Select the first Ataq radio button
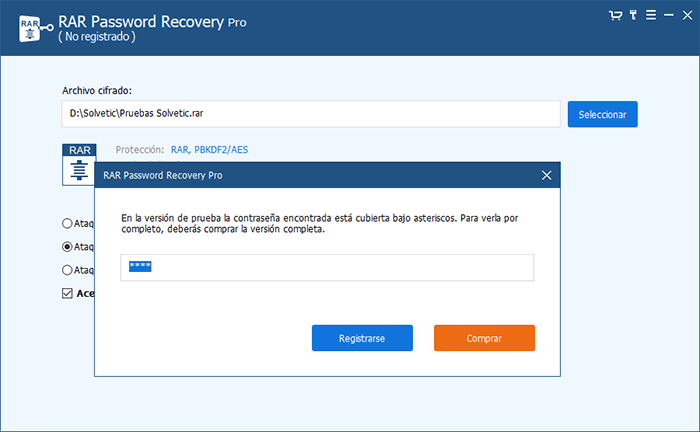 [x=67, y=223]
